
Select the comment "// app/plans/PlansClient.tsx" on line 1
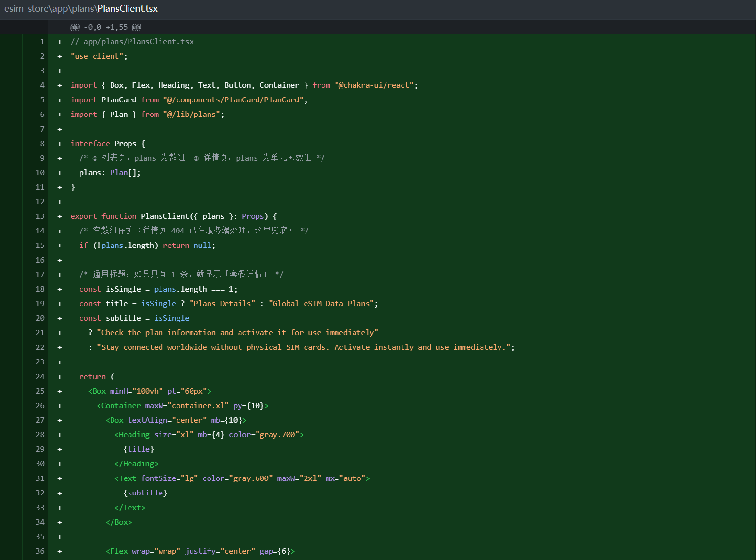tap(132, 42)
